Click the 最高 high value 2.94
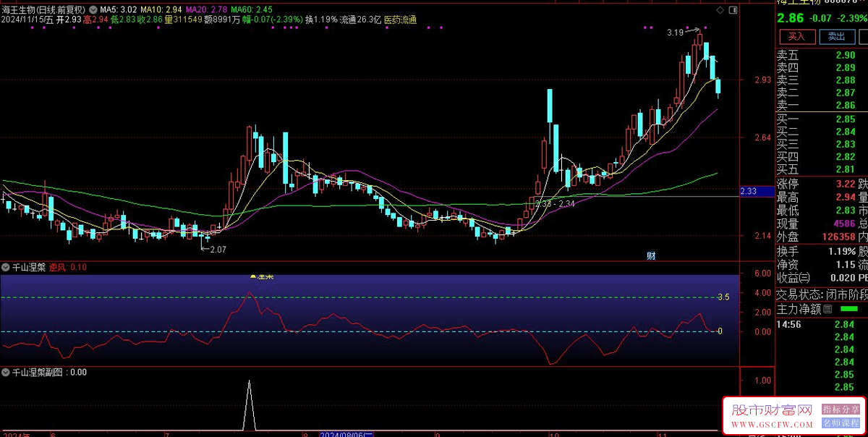Screen dimensions: 868x437 click(845, 197)
